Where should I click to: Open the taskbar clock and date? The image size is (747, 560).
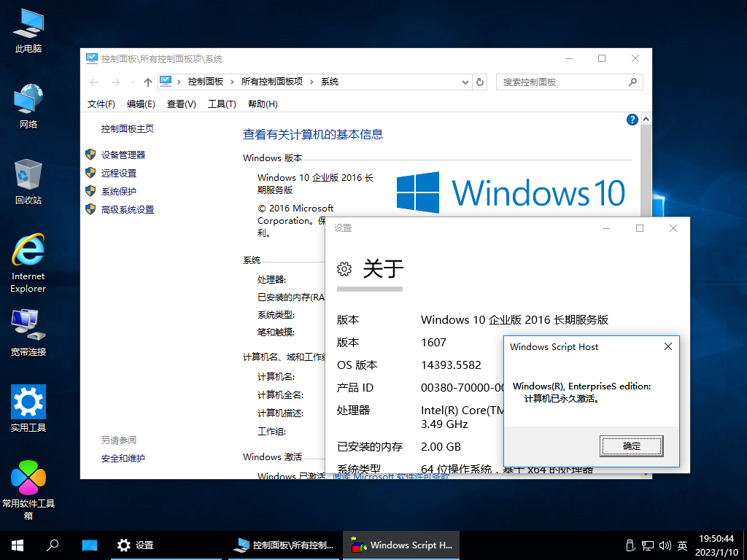[716, 545]
